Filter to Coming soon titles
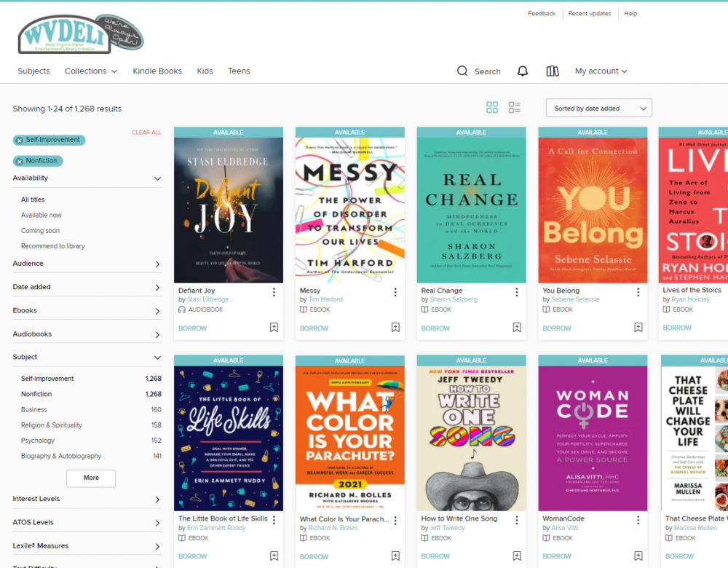Viewport: 728px width, 568px height. (x=40, y=231)
